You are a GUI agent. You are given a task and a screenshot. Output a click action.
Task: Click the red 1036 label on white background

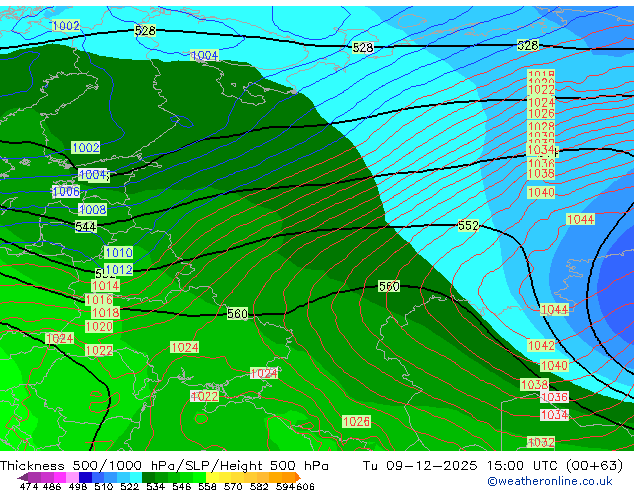click(554, 397)
